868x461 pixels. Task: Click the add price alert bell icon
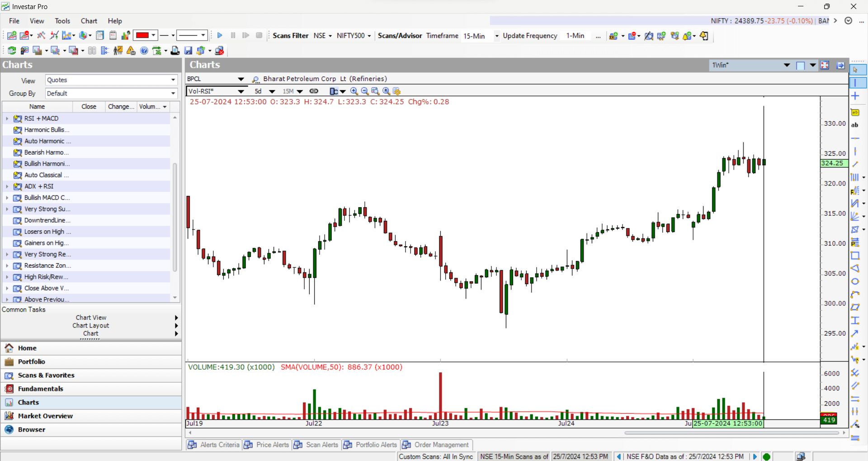click(686, 36)
